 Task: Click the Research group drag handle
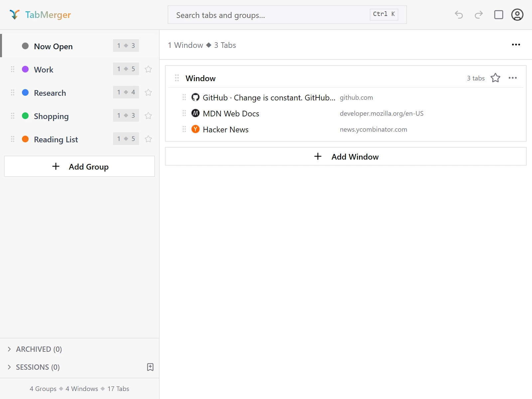[13, 92]
